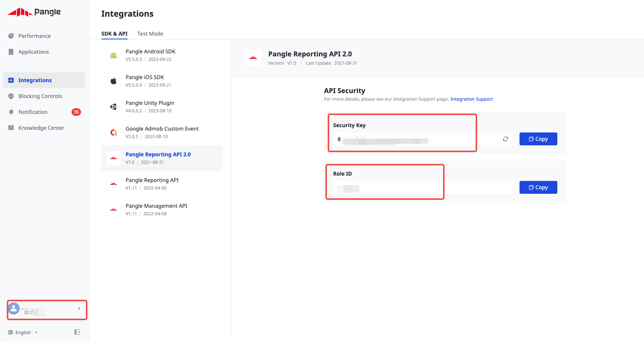Click Last Update 2021-08-31 text

coord(331,63)
